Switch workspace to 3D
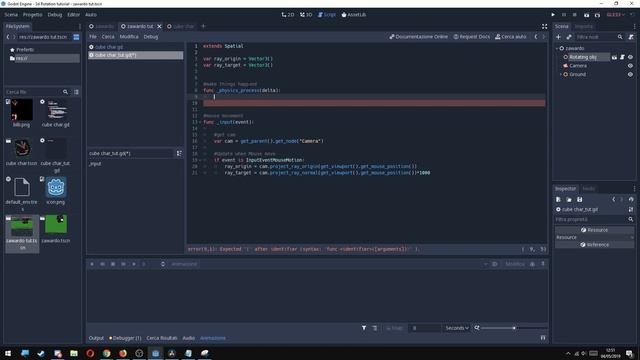 click(306, 15)
